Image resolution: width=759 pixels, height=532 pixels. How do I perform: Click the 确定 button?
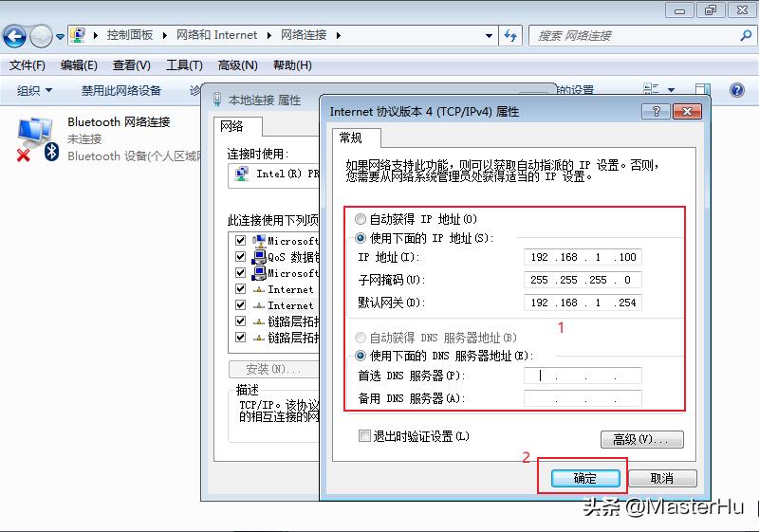[585, 478]
